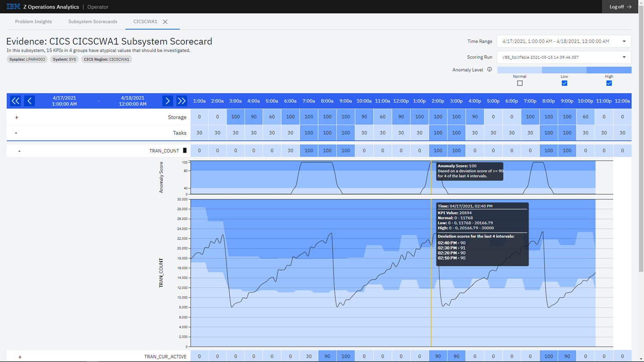Click the 4/17/2021 1:00:00 AM start date

(64, 101)
